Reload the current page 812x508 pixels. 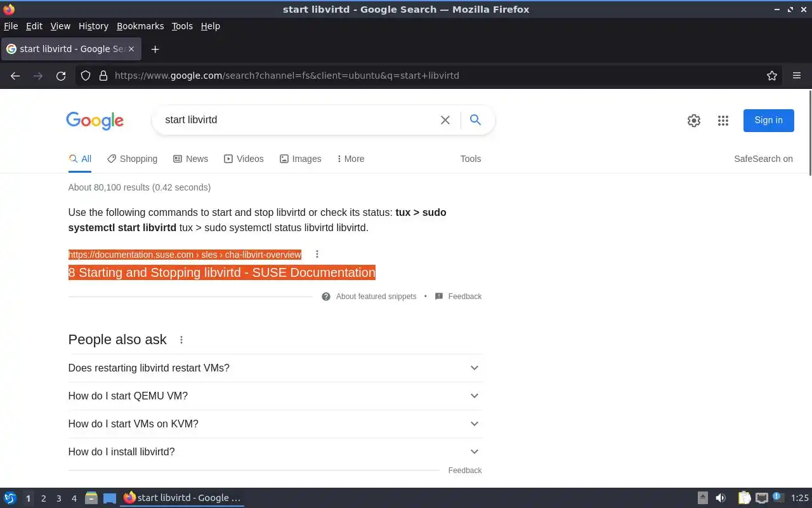[61, 76]
